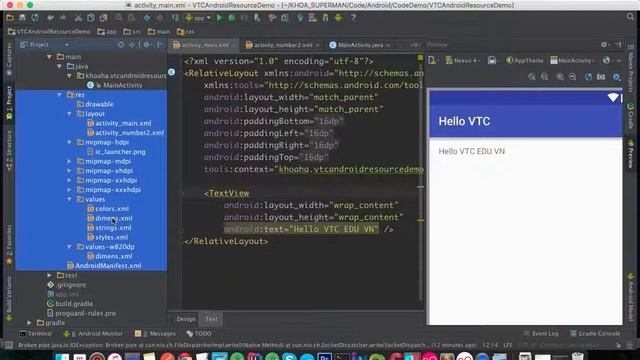Viewport: 640px width, 360px height.
Task: Select strings.xml in values folder
Action: (113, 228)
